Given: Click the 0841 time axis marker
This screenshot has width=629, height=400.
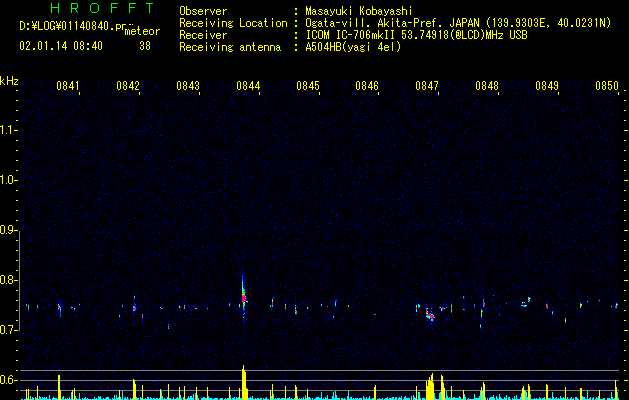Looking at the screenshot, I should (x=68, y=86).
